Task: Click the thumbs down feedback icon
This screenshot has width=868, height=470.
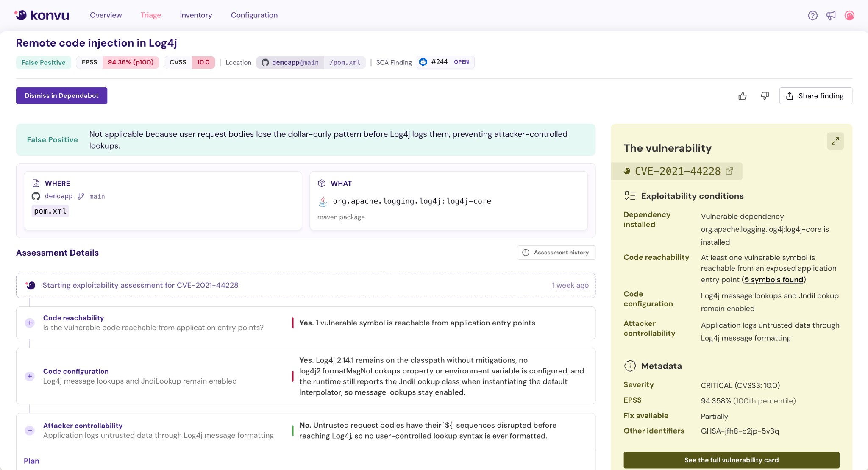Action: click(765, 96)
